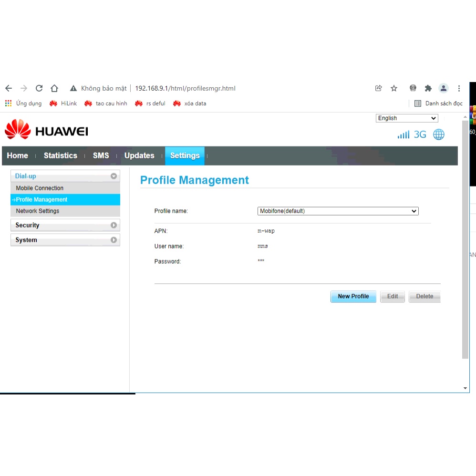Open the English language dropdown

(x=407, y=118)
